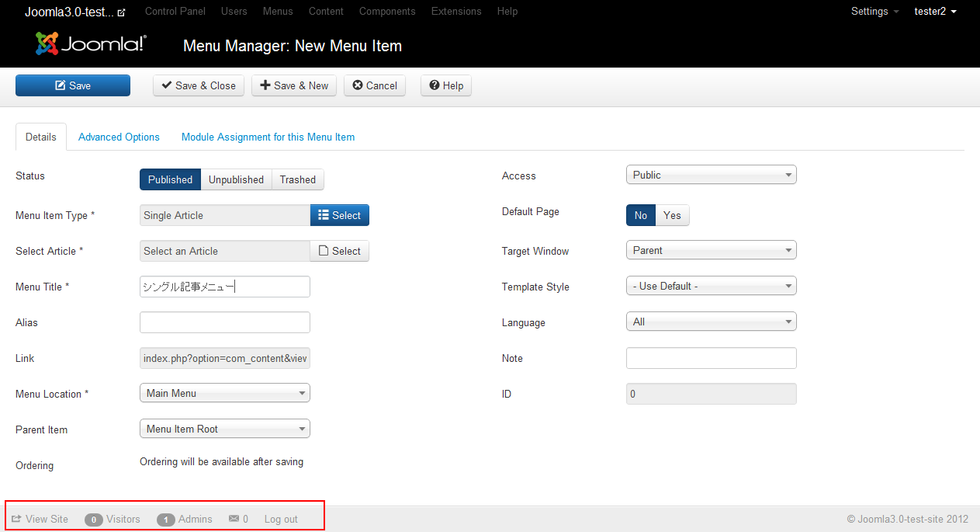This screenshot has height=532, width=980.
Task: Set status to Trashed
Action: pyautogui.click(x=298, y=179)
